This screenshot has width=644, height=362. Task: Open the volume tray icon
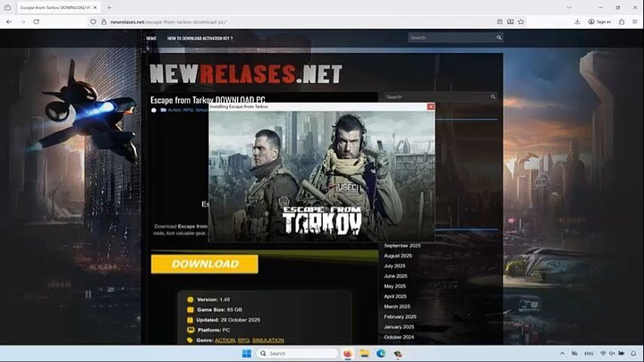pos(612,353)
